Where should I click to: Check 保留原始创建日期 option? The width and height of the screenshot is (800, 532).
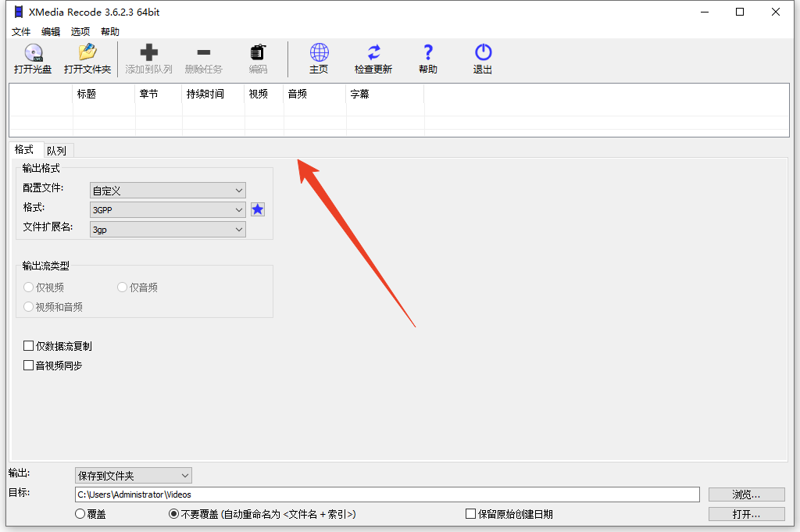[x=470, y=514]
